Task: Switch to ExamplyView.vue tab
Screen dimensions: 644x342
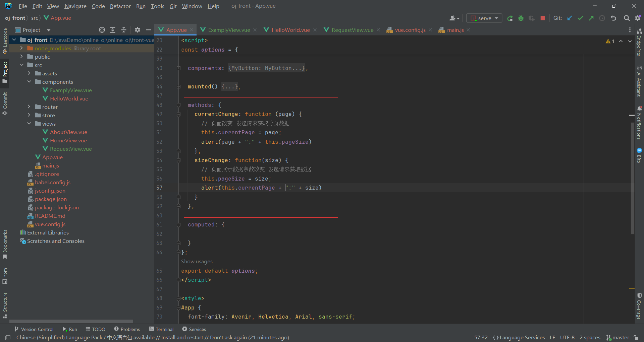Action: point(229,30)
